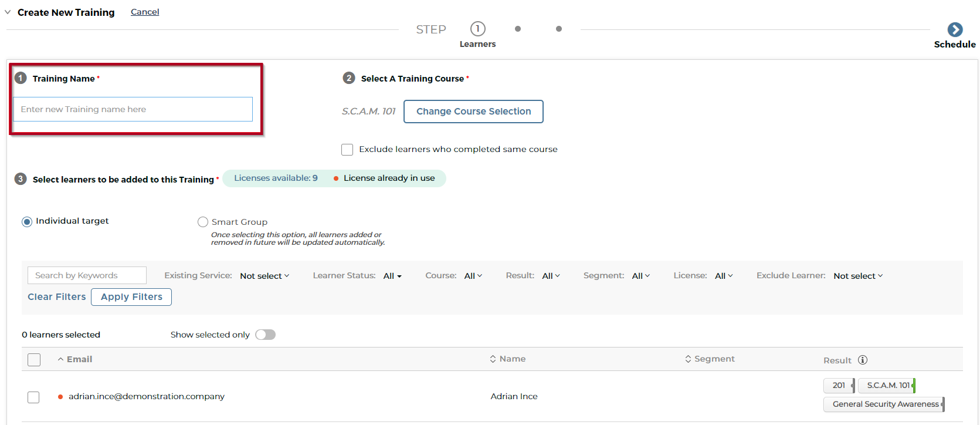980x425 pixels.
Task: Click the Training Name input field
Action: click(x=133, y=109)
